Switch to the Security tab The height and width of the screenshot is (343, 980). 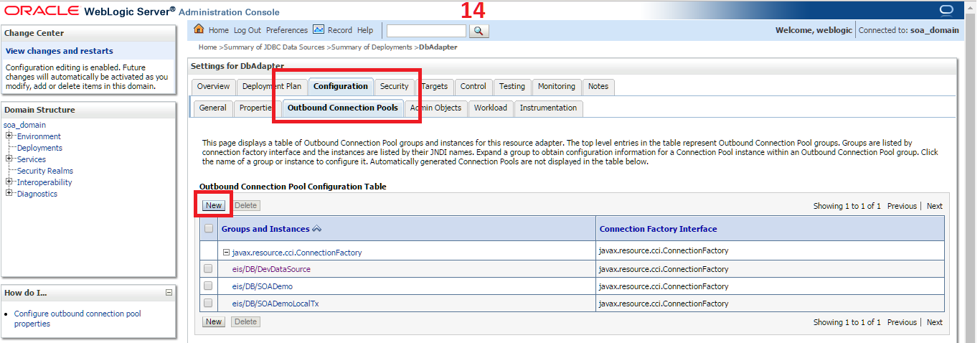[394, 86]
